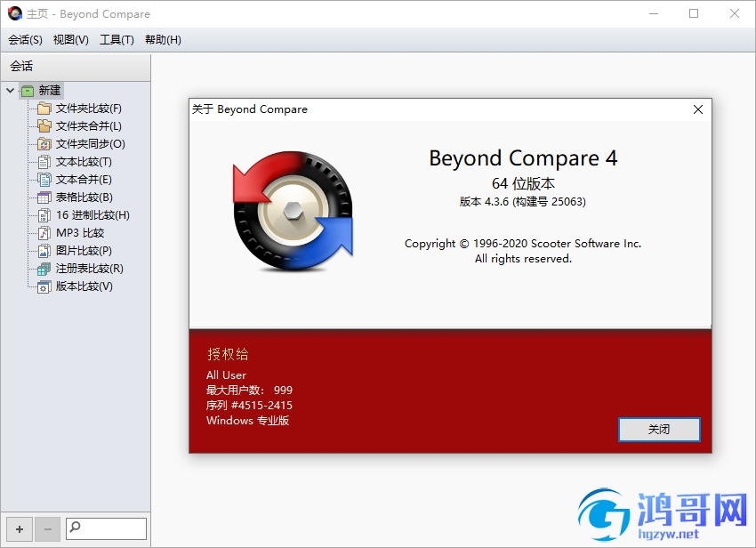Click the Beyond Compare title bar icon
The image size is (756, 548).
tap(14, 14)
